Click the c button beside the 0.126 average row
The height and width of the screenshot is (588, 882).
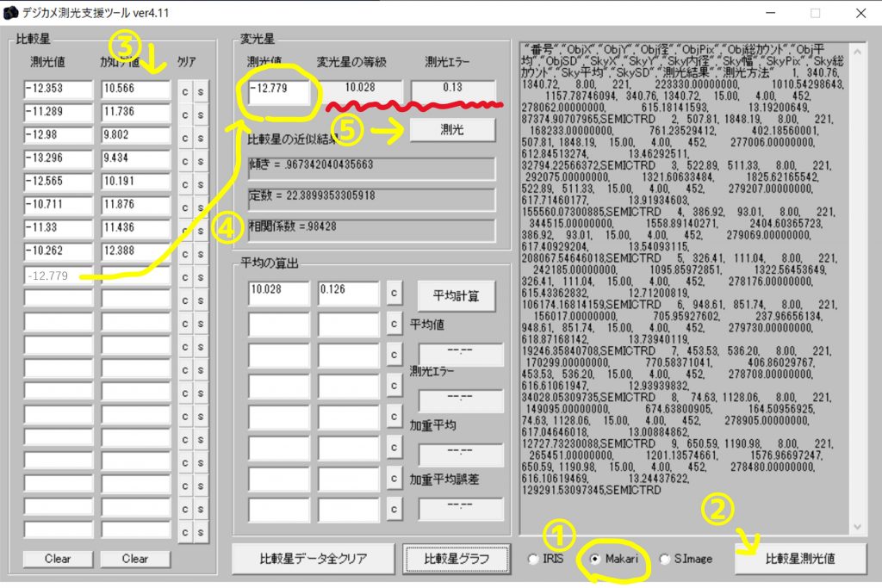pyautogui.click(x=394, y=293)
